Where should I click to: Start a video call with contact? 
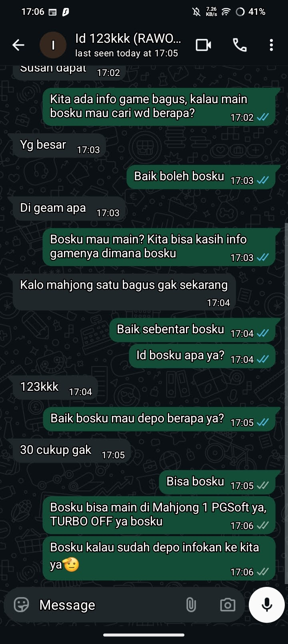coord(204,45)
